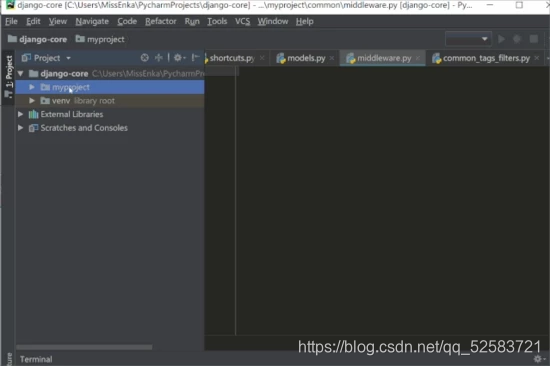
Task: Open the File menu
Action: click(x=11, y=21)
